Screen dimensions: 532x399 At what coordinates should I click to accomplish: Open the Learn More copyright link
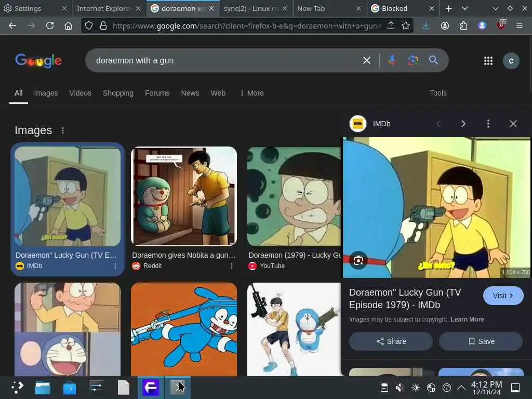[x=467, y=320]
